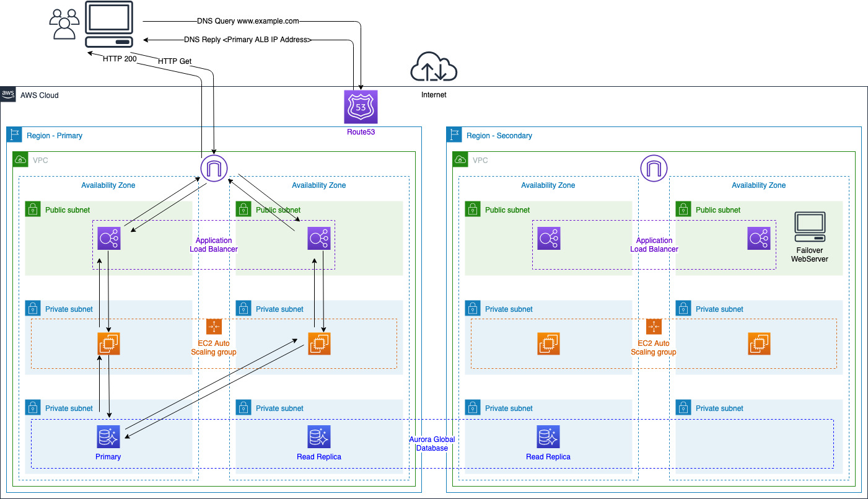Click 'Application Load Balancer' label in Primary region
Screen dimensions: 868x499
tap(214, 245)
